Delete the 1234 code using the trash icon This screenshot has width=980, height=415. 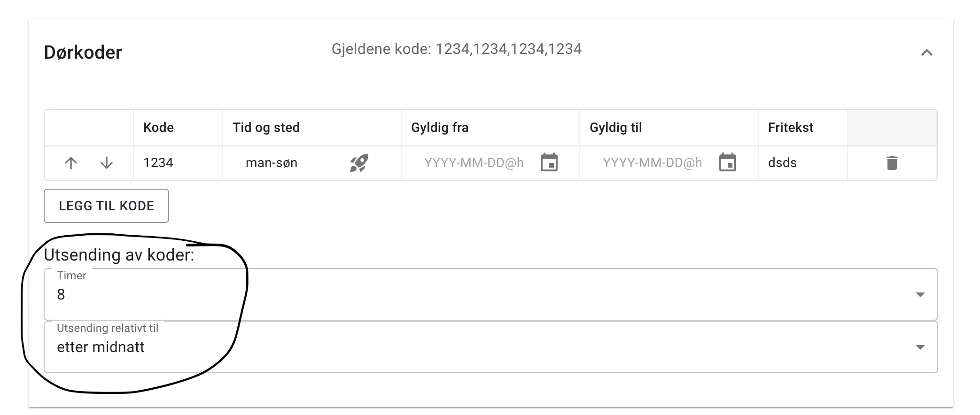(x=892, y=163)
